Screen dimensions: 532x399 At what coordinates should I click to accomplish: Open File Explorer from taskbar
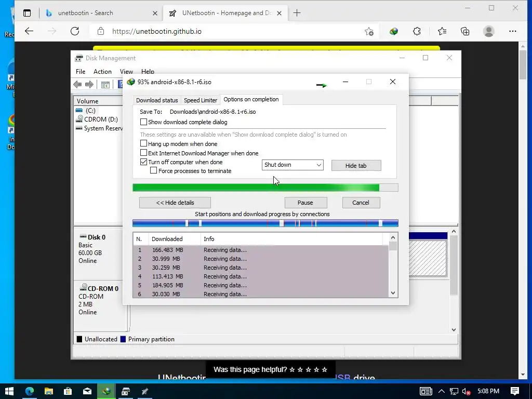click(48, 391)
